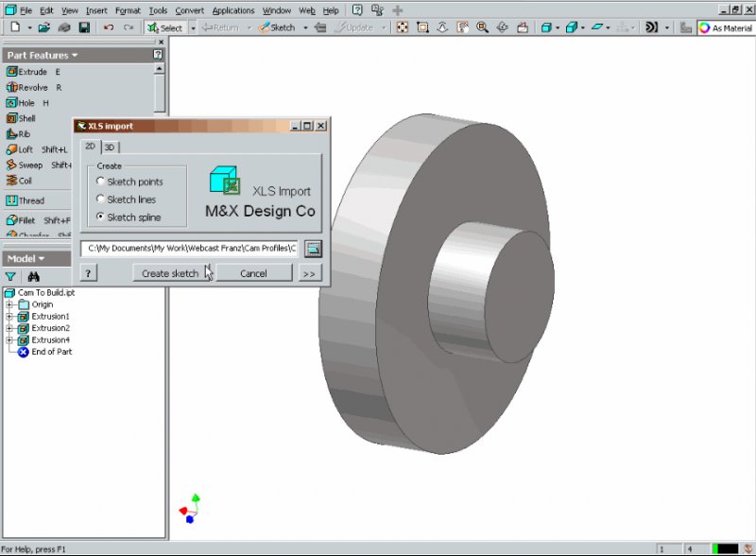
Task: Pick the Coil feature tool
Action: 25,181
